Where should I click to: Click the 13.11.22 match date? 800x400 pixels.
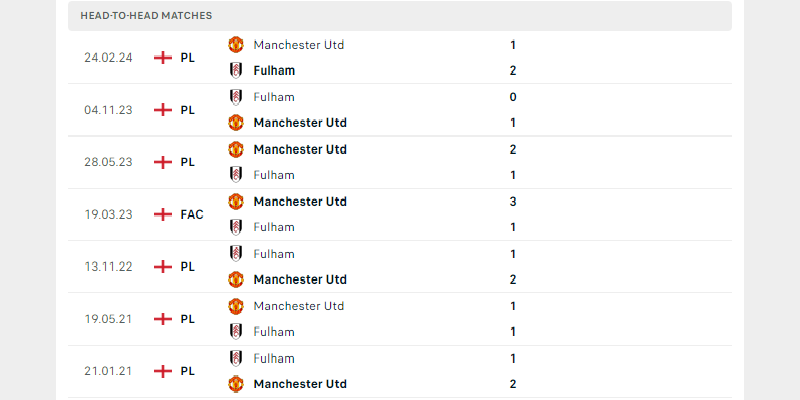(x=108, y=267)
